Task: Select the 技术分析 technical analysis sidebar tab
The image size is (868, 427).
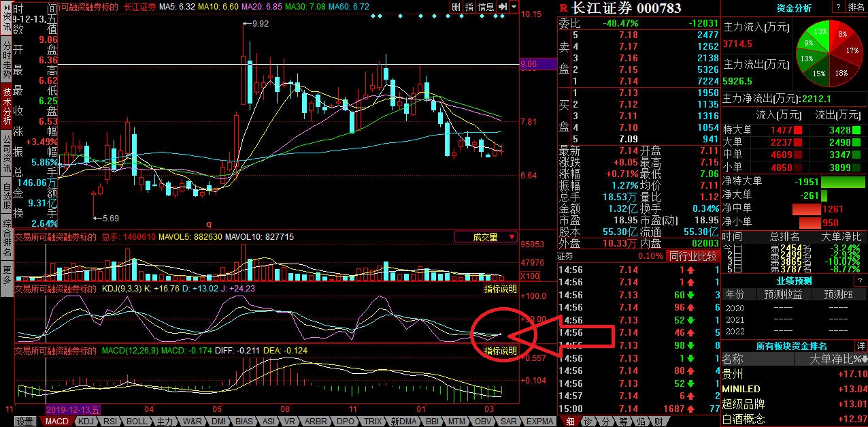Action: (x=6, y=106)
